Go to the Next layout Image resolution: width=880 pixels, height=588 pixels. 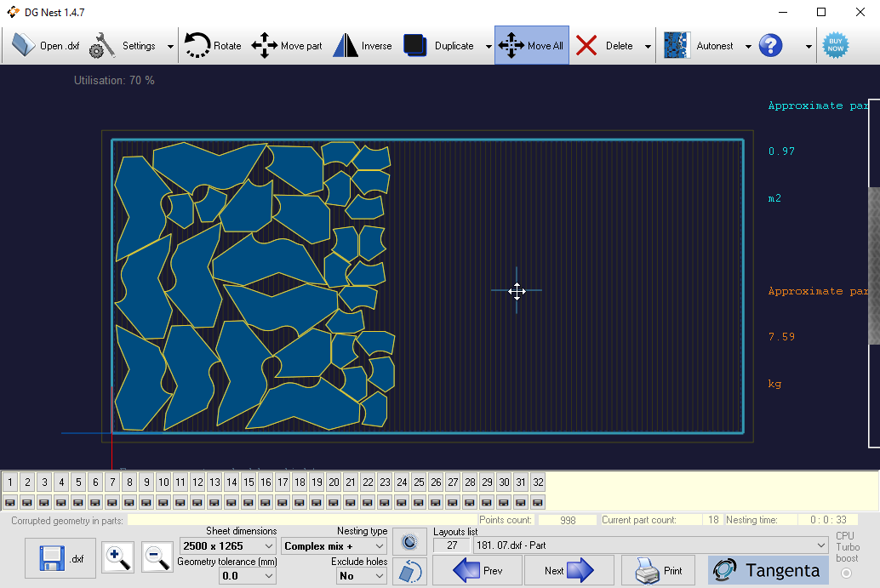(x=569, y=570)
